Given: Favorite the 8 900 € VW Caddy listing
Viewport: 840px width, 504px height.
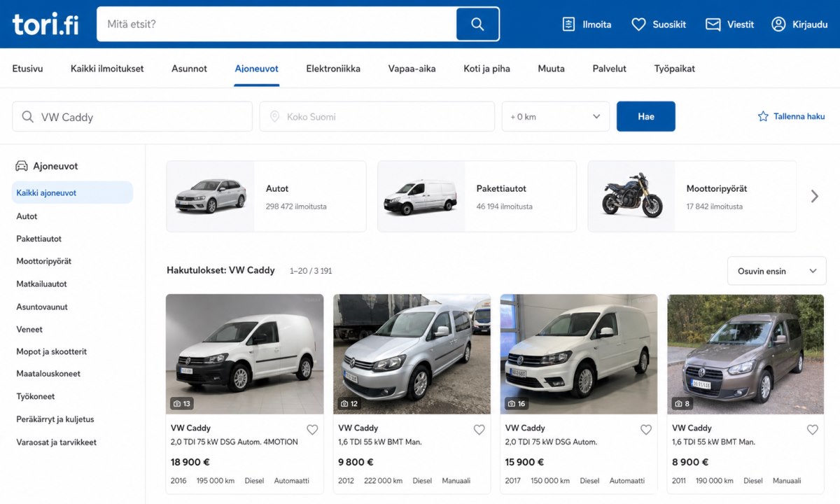Looking at the screenshot, I should 813,430.
